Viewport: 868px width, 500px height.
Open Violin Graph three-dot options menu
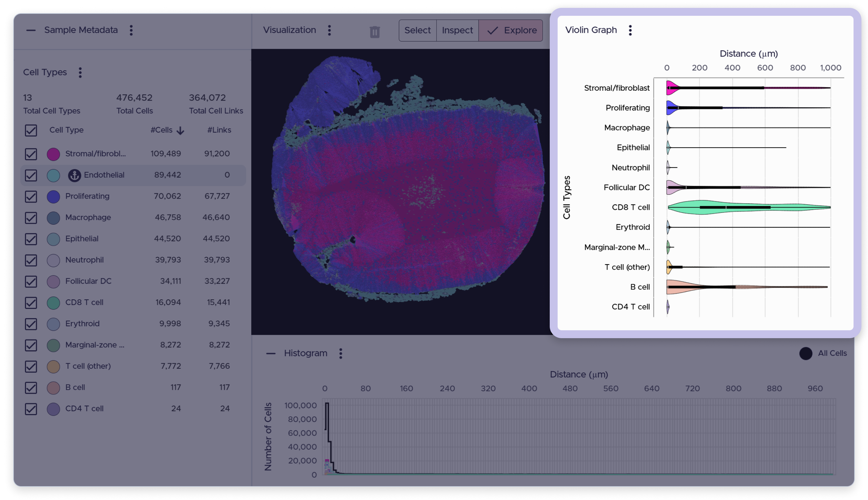(x=630, y=30)
